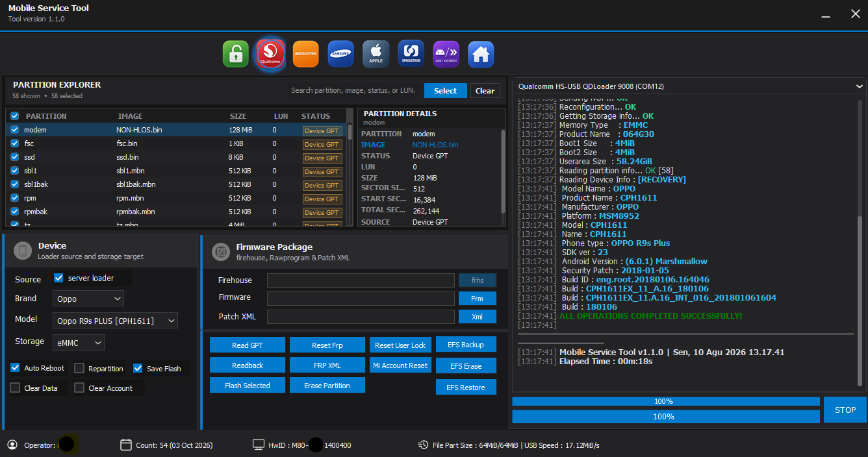This screenshot has height=457, width=868.
Task: Uncheck the rpm partition checkbox
Action: tap(14, 198)
